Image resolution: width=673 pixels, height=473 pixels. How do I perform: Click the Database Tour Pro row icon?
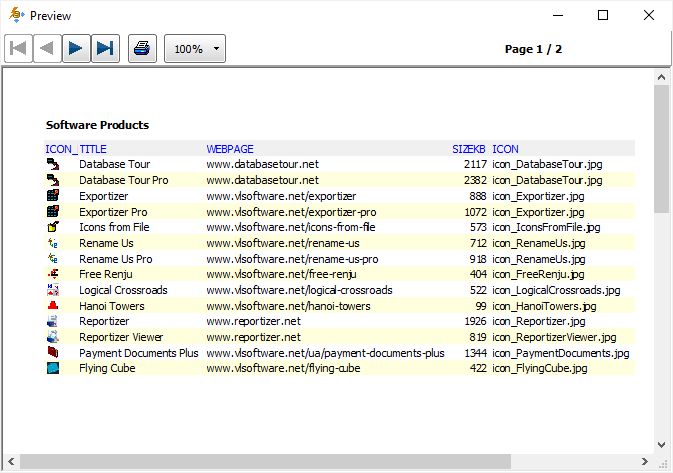coord(53,180)
